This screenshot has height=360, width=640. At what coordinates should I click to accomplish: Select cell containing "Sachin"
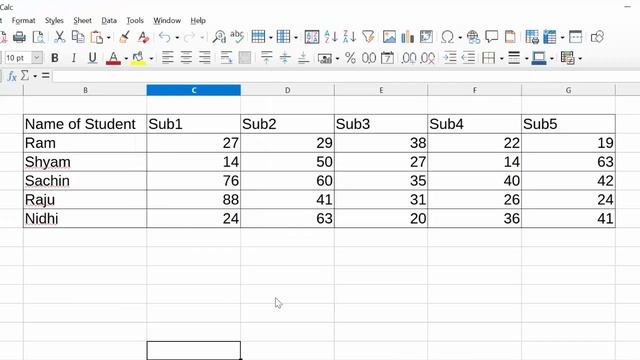tap(85, 181)
